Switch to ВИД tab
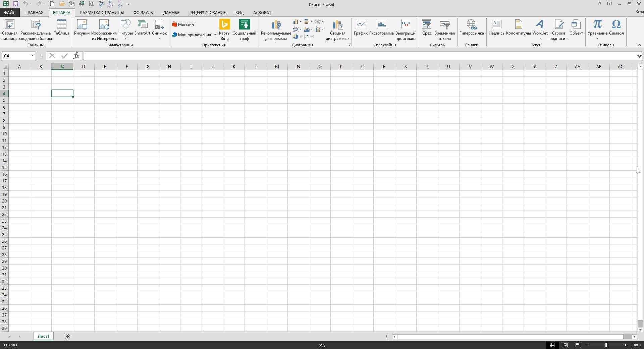 [x=239, y=12]
